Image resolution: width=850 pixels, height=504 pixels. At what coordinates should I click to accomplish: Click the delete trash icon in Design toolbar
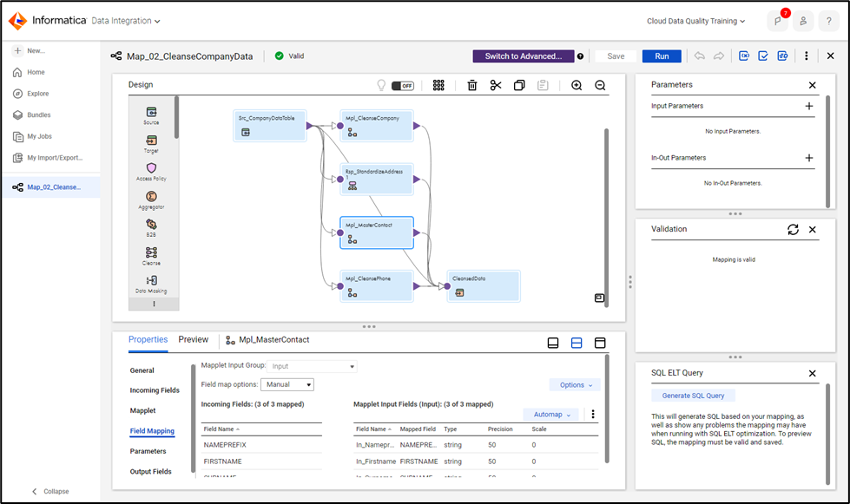point(472,85)
